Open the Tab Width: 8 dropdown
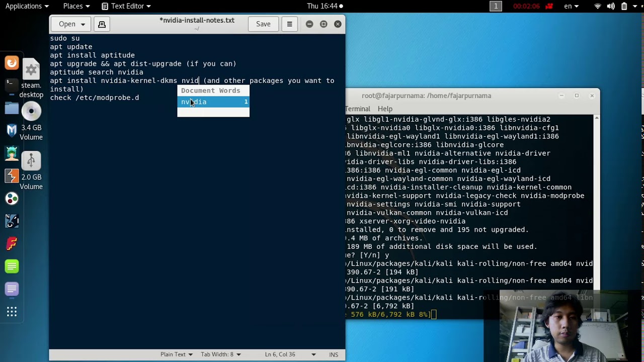The height and width of the screenshot is (362, 644). coord(220,354)
